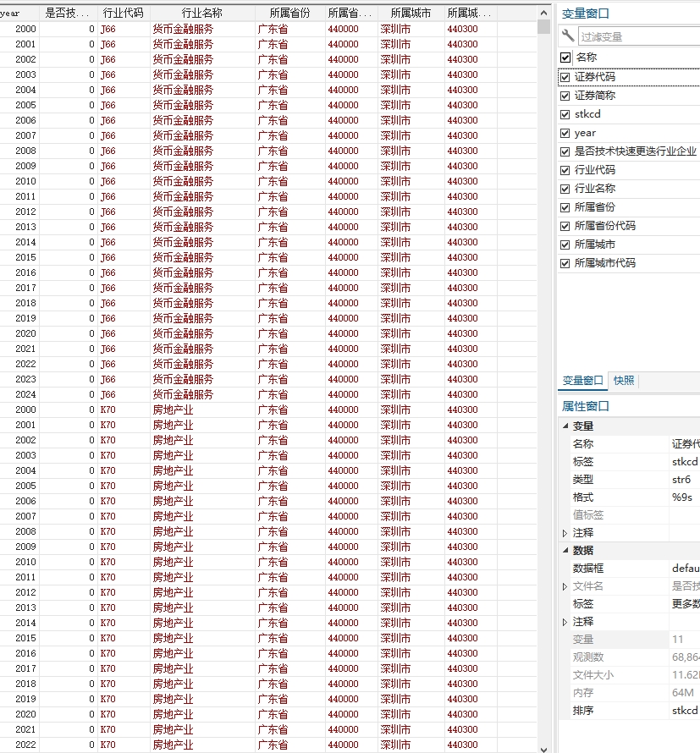700x753 pixels.
Task: Click the scrollbar up arrow of data grid
Action: click(x=544, y=13)
